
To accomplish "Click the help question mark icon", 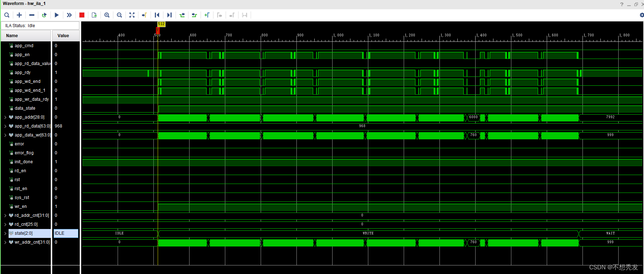I will (x=622, y=4).
